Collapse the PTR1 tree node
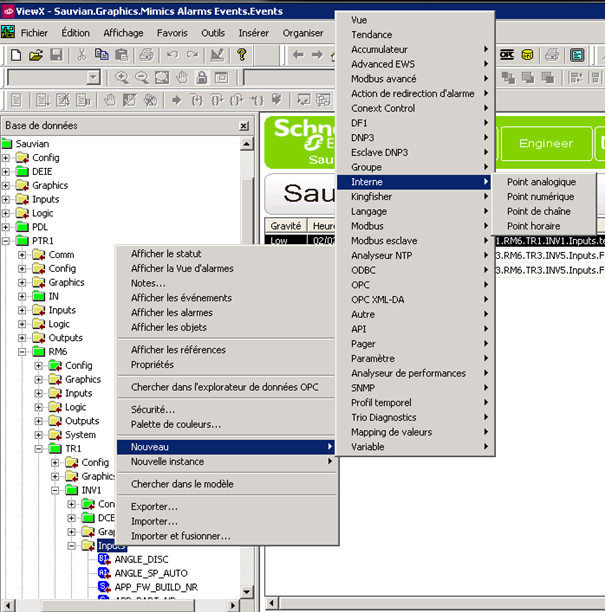The width and height of the screenshot is (606, 612). pos(8,241)
